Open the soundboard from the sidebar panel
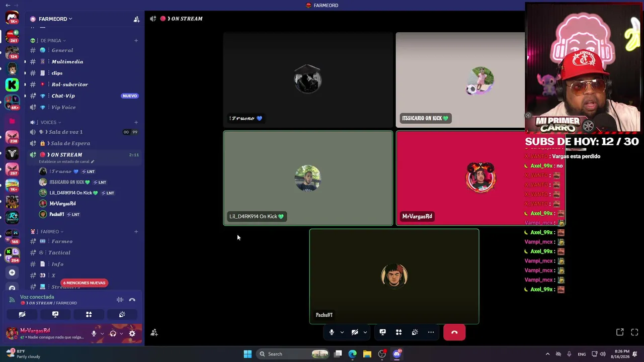Viewport: 644px width, 362px height. click(x=122, y=315)
